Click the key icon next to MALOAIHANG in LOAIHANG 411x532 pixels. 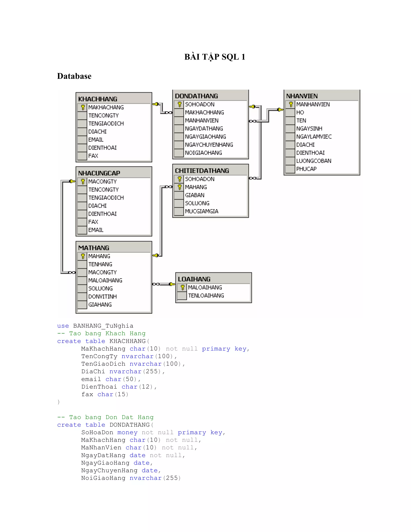pos(182,288)
